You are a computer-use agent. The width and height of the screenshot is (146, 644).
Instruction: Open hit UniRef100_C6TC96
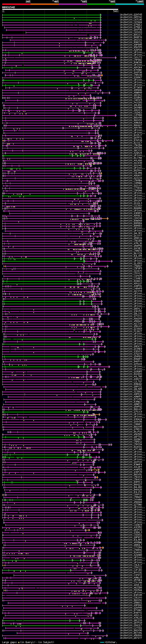131,20
